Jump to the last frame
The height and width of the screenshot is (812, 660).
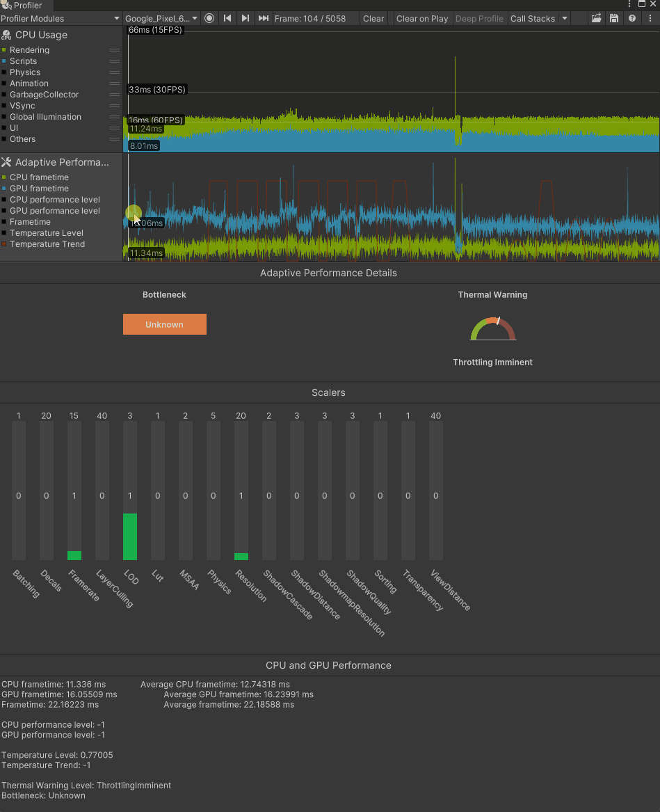pos(264,19)
